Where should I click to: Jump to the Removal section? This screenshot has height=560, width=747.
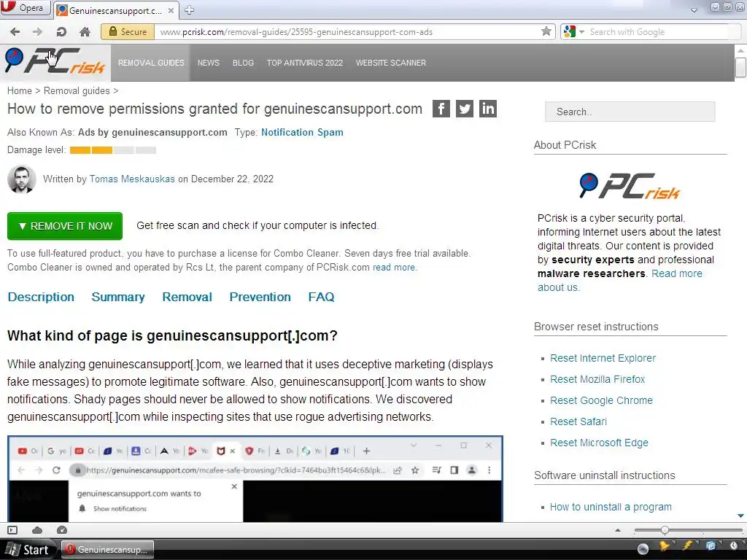pos(187,297)
